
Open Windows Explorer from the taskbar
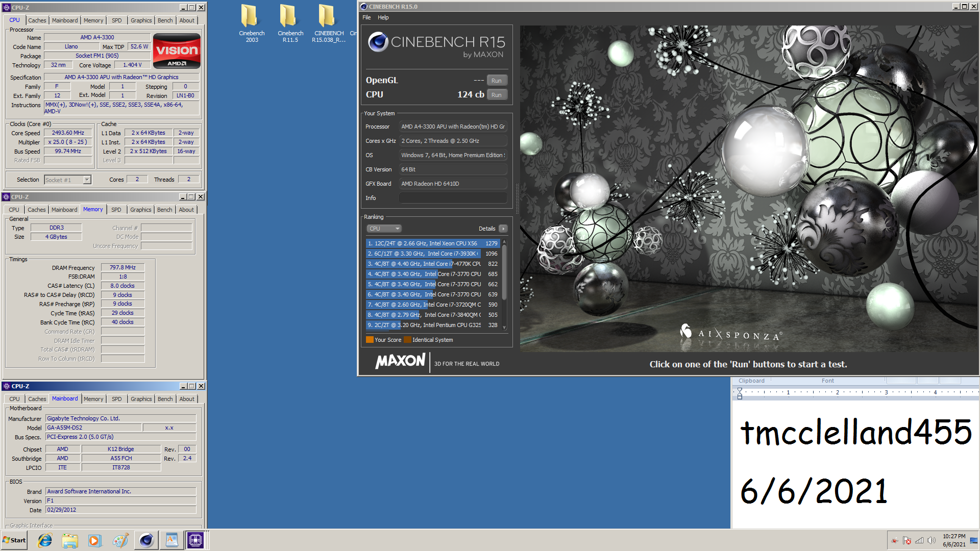click(70, 540)
